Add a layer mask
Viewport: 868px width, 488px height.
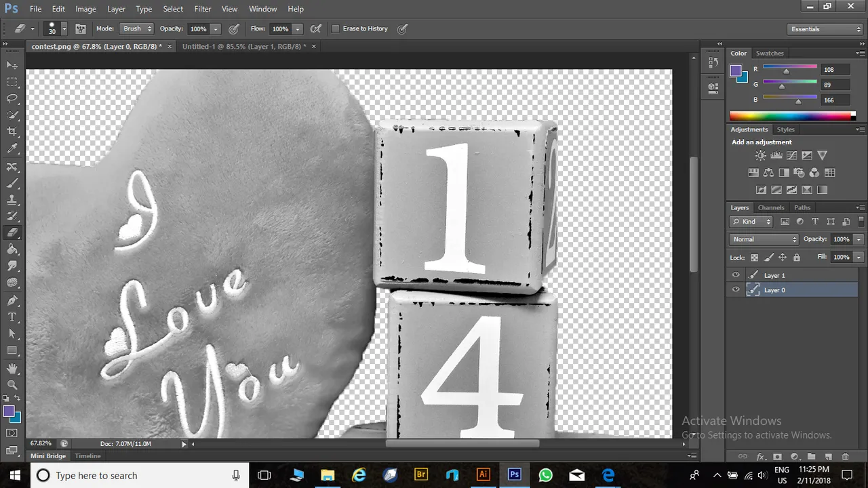click(777, 457)
